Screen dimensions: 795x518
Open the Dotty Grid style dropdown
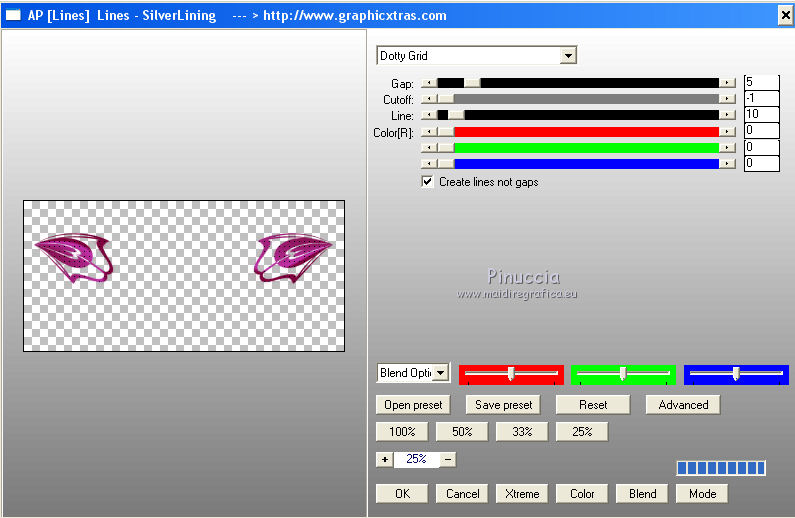(568, 56)
